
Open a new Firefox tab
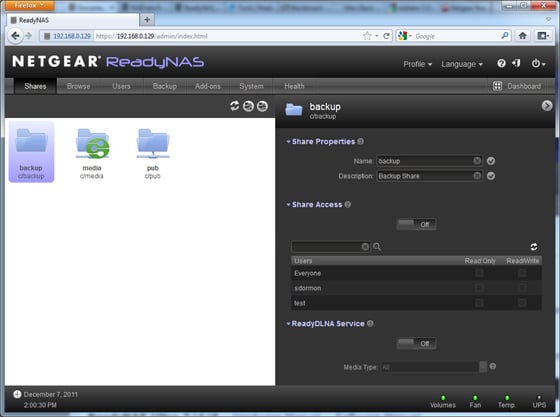(x=147, y=20)
